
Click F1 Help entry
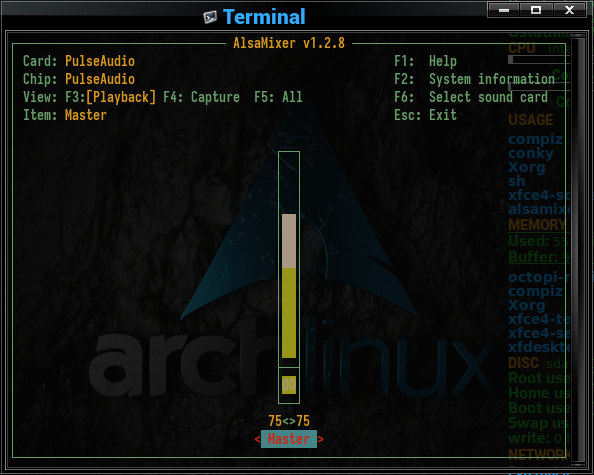point(425,61)
